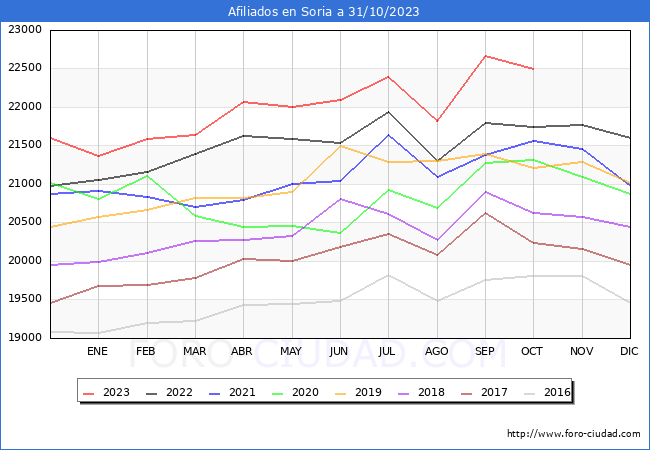Click the AGO month axis label

437,351
